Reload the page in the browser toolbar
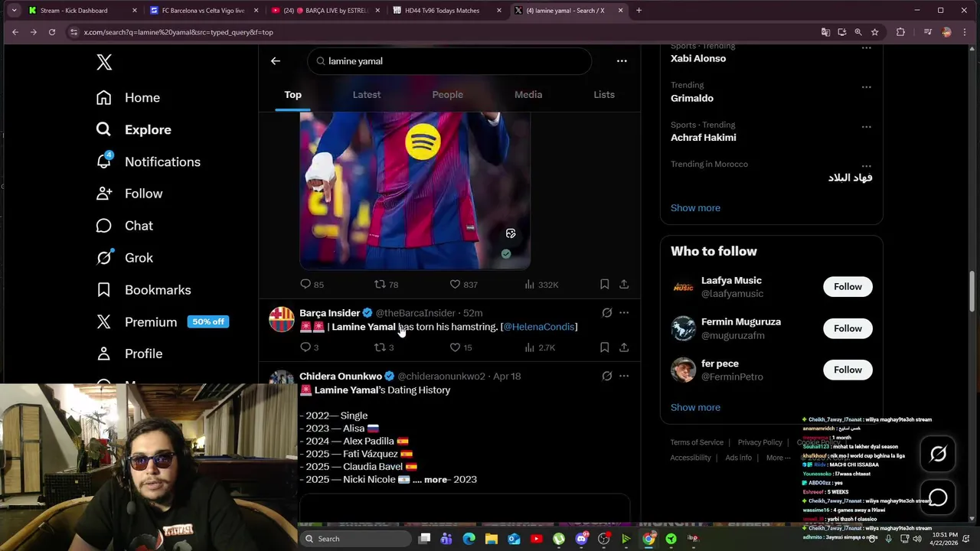This screenshot has height=551, width=980. coord(52,32)
